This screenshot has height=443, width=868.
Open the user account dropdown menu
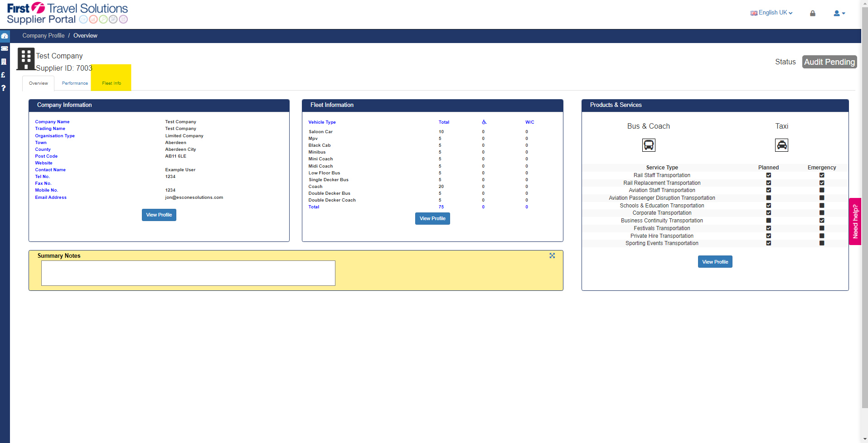(839, 13)
